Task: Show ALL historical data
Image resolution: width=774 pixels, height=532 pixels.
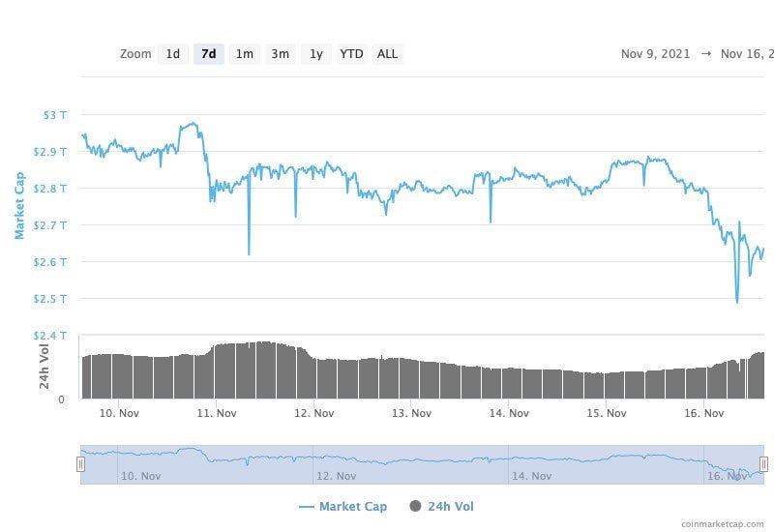Action: point(387,54)
